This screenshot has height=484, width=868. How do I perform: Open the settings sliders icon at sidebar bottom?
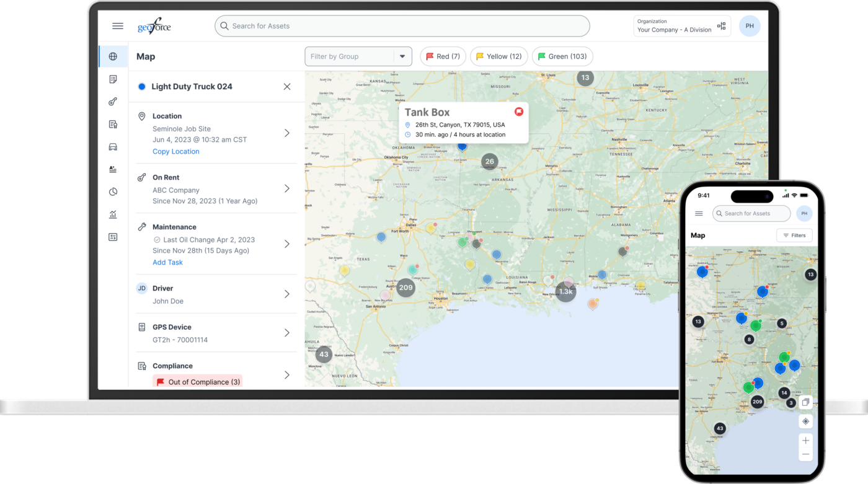point(113,236)
